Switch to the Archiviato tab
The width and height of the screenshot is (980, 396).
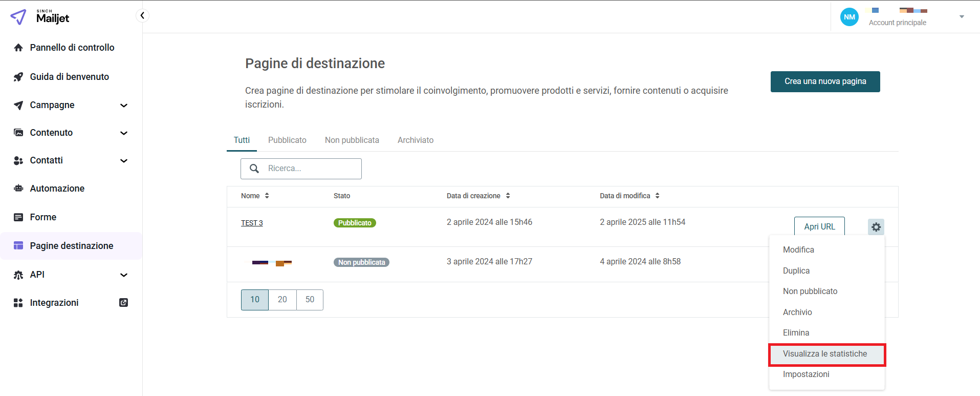pyautogui.click(x=416, y=140)
